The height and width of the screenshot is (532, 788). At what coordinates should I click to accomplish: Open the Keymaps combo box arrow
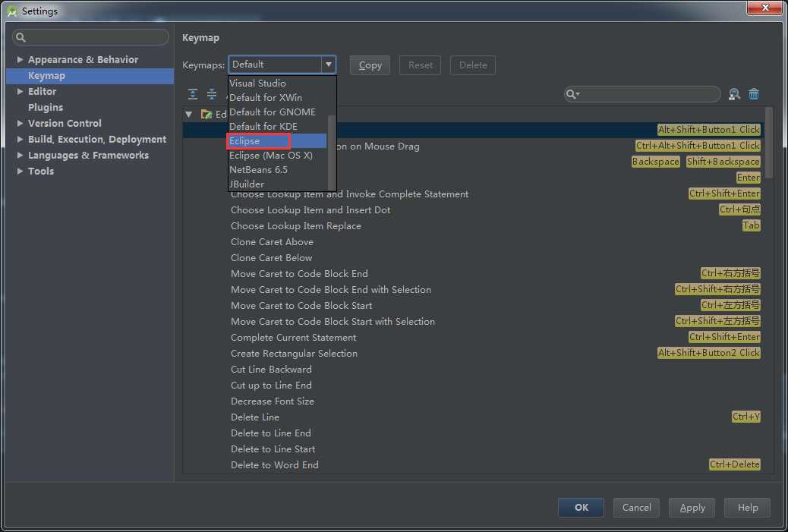(x=328, y=65)
